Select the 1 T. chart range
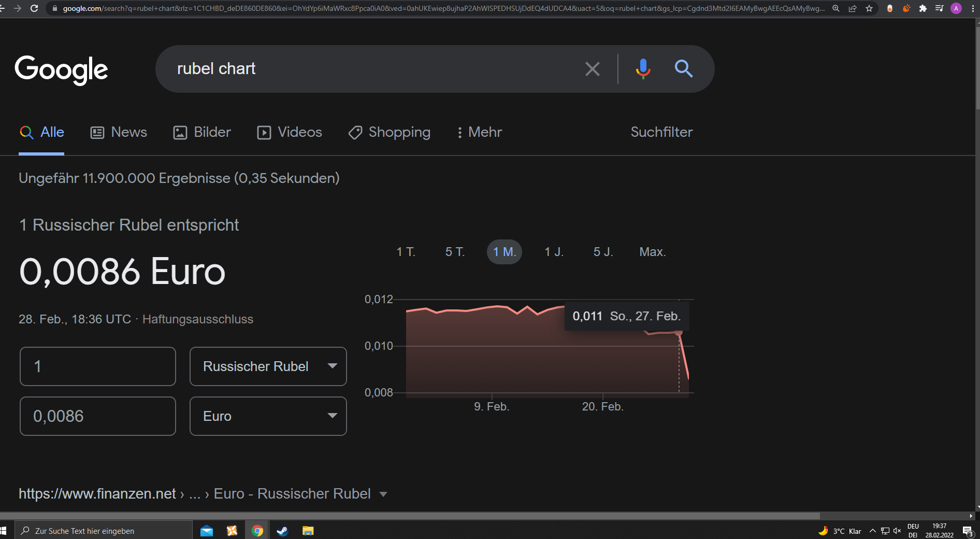The width and height of the screenshot is (980, 539). pyautogui.click(x=406, y=252)
